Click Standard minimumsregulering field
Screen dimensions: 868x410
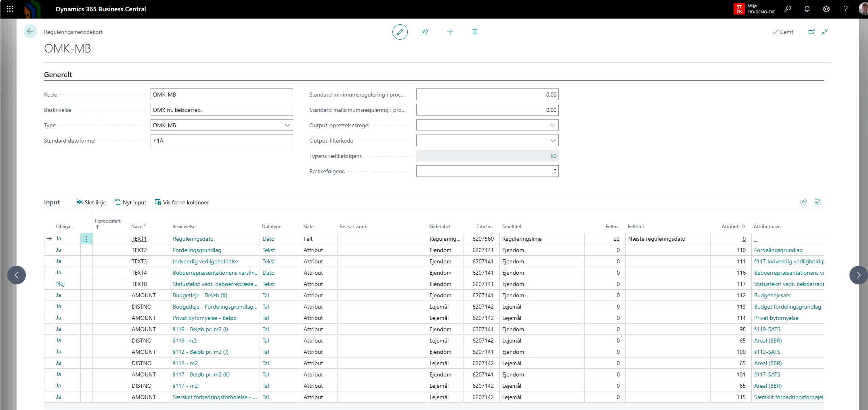(x=487, y=95)
